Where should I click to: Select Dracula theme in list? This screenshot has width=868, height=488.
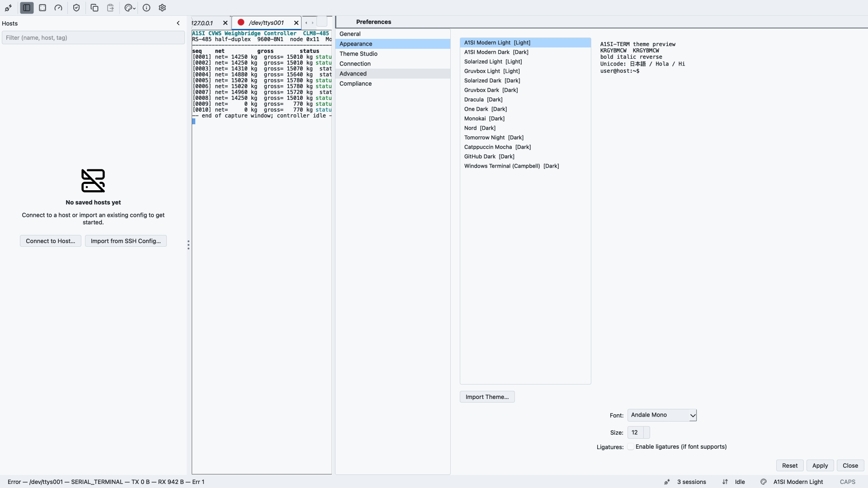525,99
